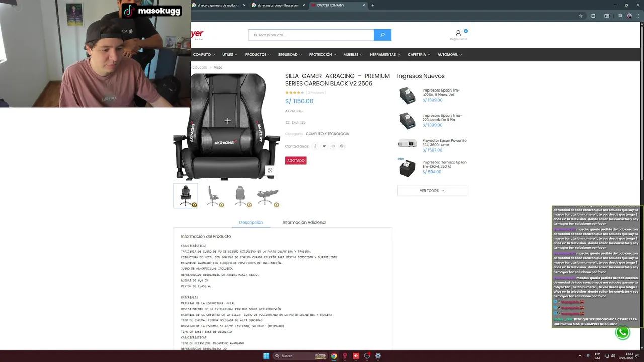The width and height of the screenshot is (644, 362).
Task: Expand the AUTOMOVIL menu
Action: [x=449, y=54]
